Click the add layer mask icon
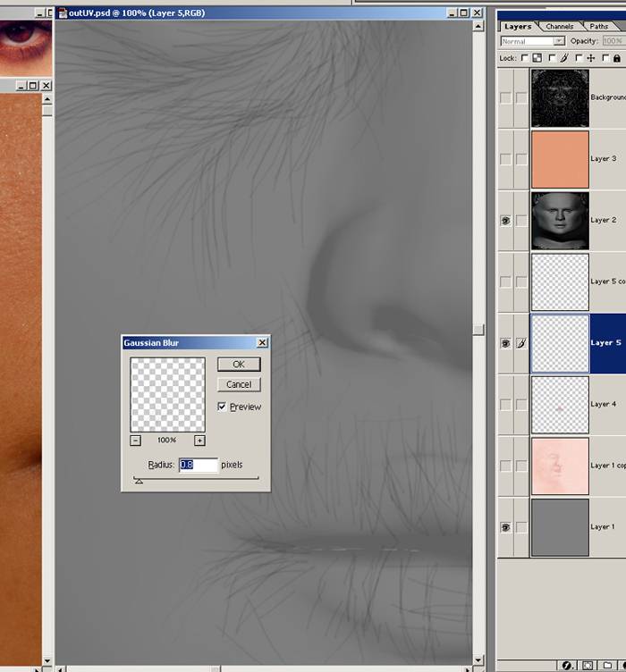Screen dimensions: 626x672 (x=588, y=665)
